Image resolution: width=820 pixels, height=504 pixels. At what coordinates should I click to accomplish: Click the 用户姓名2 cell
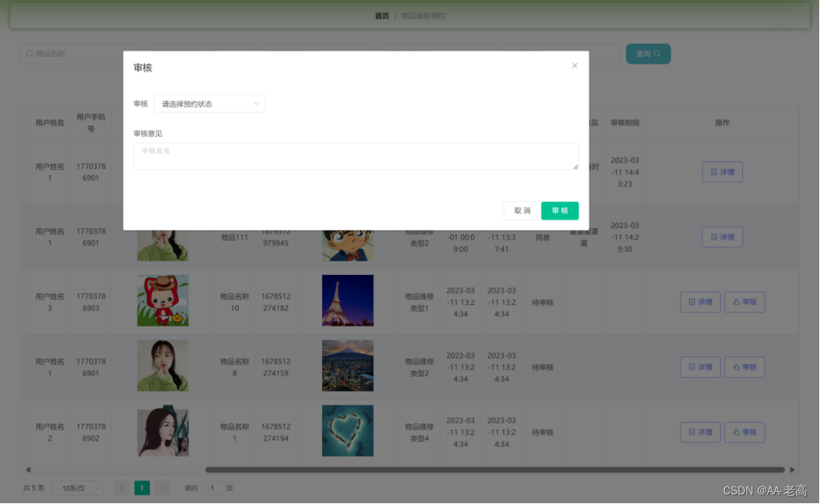pos(50,433)
